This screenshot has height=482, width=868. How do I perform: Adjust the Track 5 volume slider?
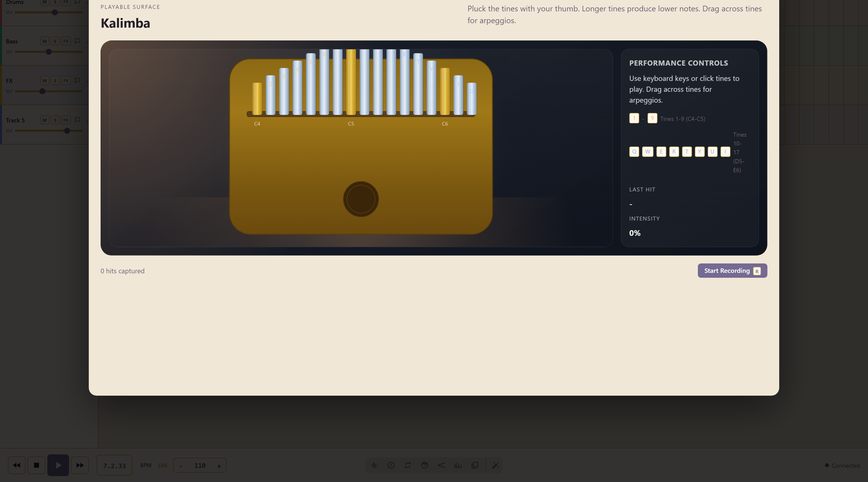tap(49, 130)
